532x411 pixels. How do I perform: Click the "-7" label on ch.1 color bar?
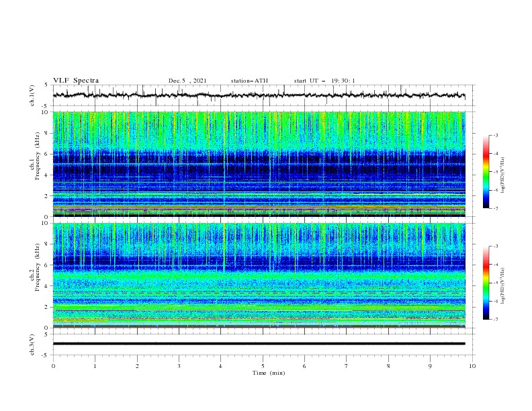pos(495,208)
